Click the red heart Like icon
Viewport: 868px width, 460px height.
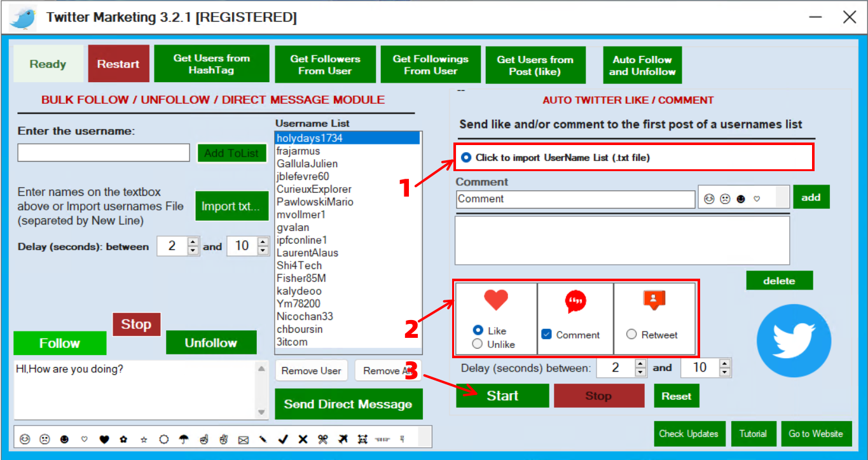click(x=496, y=300)
